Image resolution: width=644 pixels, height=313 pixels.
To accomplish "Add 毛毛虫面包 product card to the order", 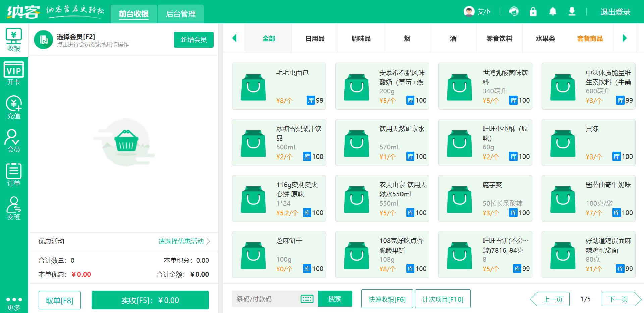I will [279, 86].
